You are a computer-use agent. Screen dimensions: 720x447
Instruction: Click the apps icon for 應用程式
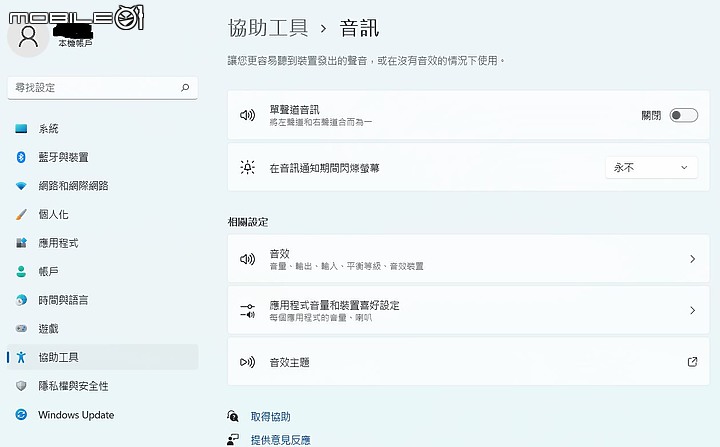click(x=21, y=243)
